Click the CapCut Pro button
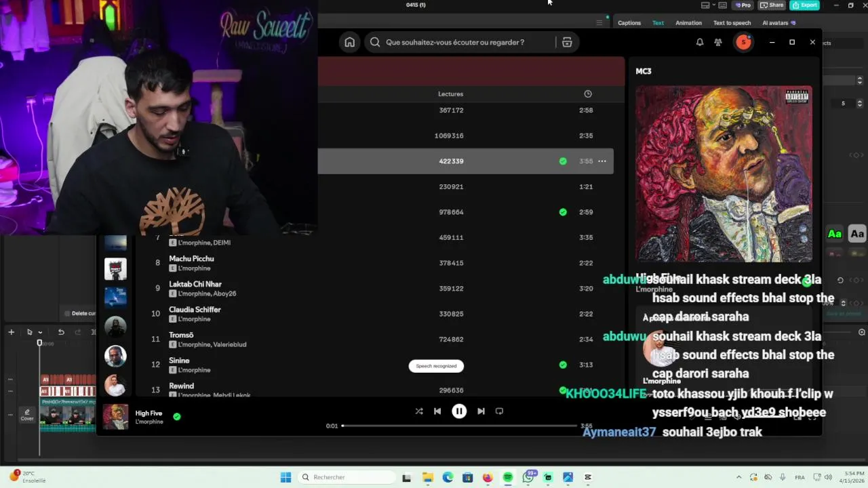Image resolution: width=868 pixels, height=488 pixels. coord(743,5)
